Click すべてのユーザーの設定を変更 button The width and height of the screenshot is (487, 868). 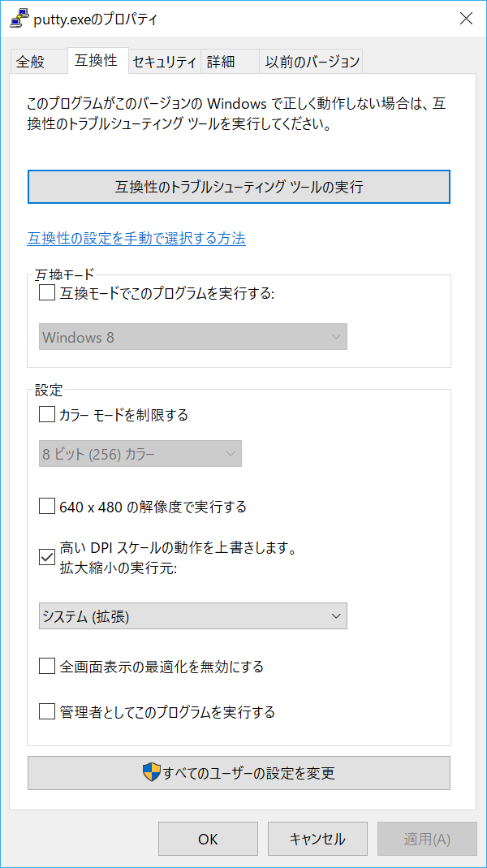click(239, 772)
